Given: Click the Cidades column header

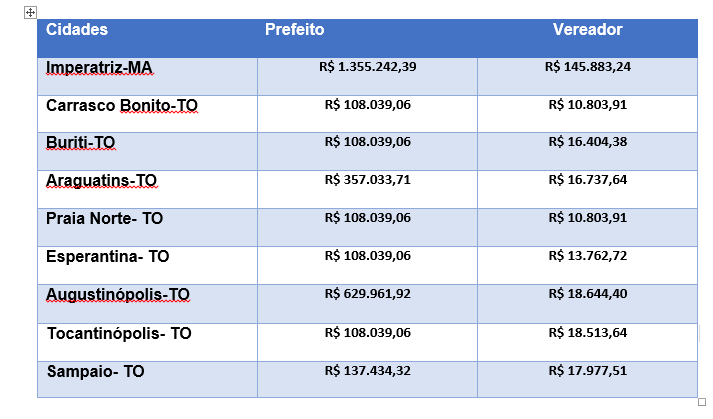Looking at the screenshot, I should [77, 30].
